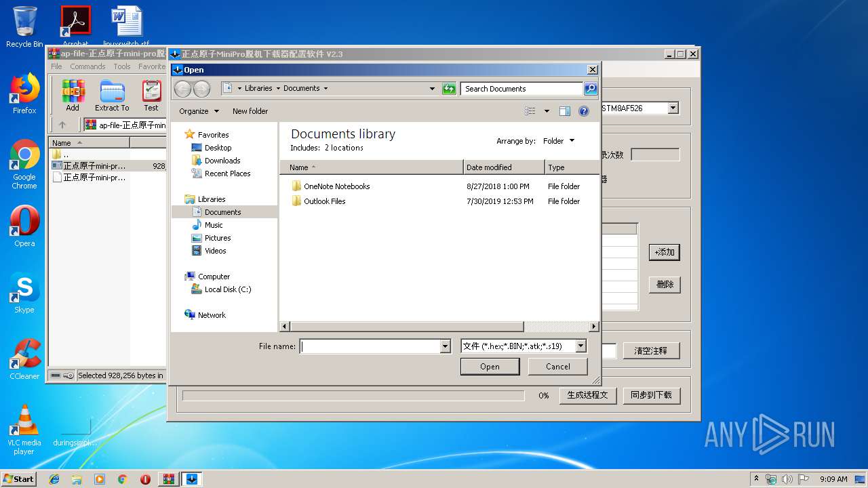Show hidden system tray icons
868x488 pixels.
(756, 479)
